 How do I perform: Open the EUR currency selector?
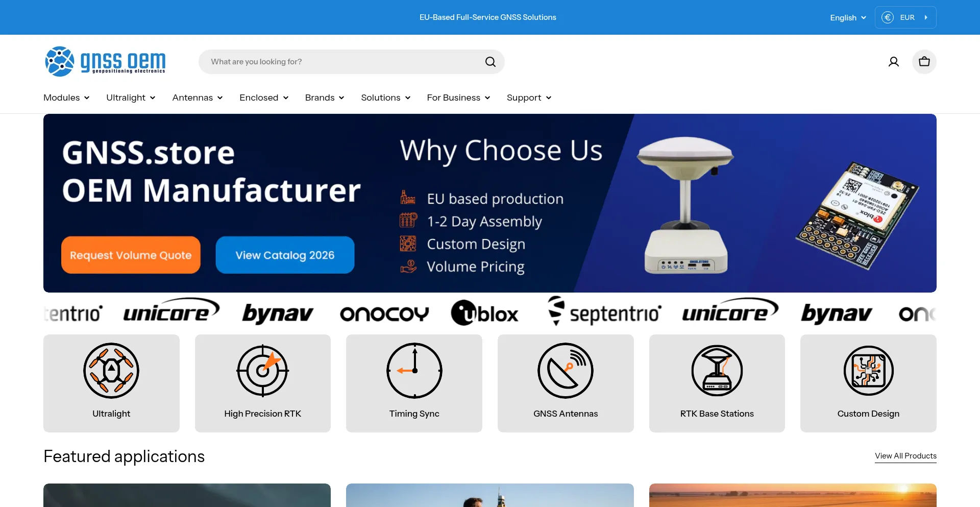[x=905, y=17]
